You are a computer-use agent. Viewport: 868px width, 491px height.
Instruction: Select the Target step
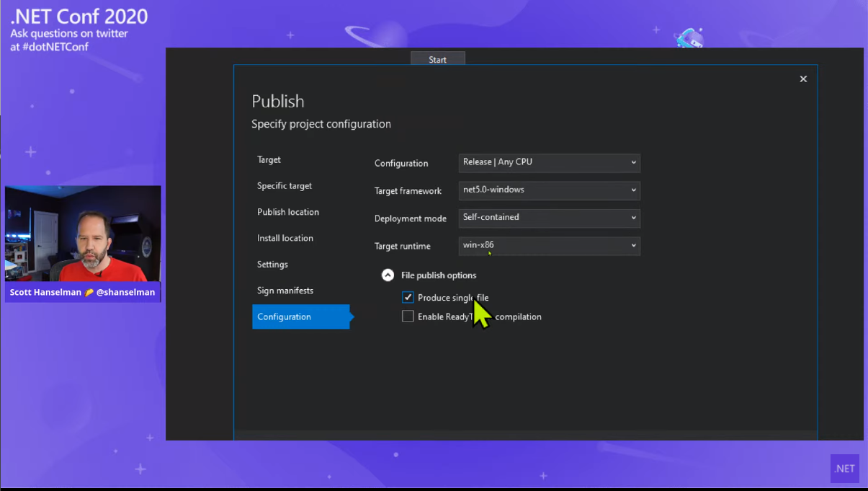click(269, 160)
